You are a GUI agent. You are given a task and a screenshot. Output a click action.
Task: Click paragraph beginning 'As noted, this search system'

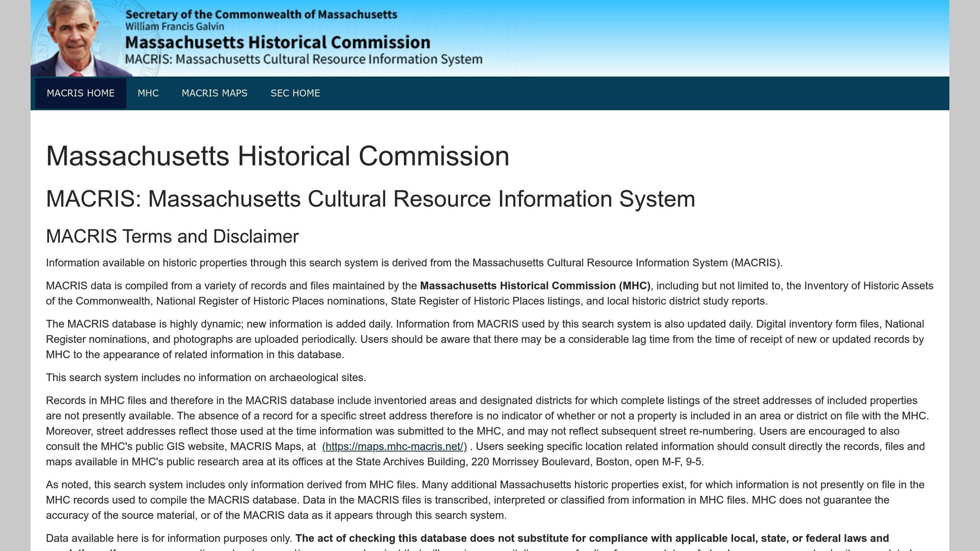pos(485,500)
